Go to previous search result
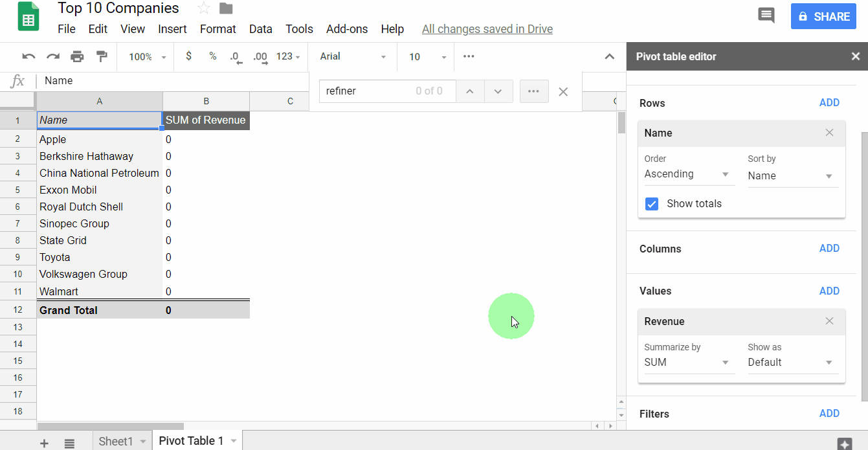The width and height of the screenshot is (868, 450). (471, 91)
